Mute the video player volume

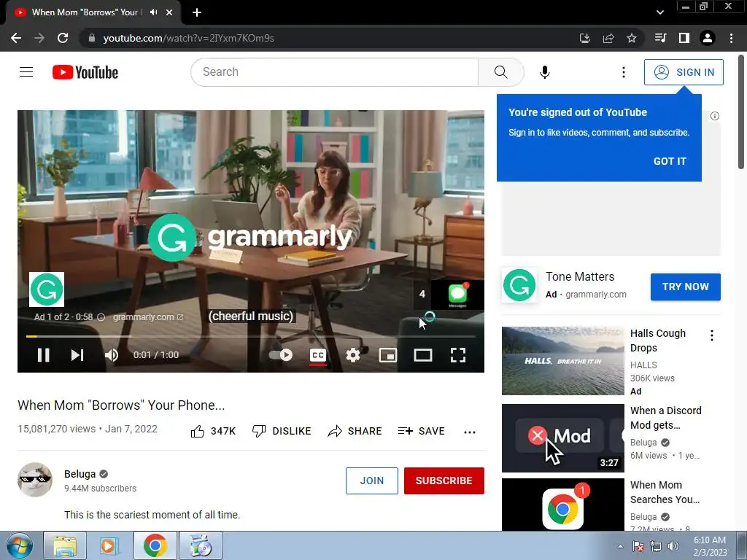coord(112,355)
